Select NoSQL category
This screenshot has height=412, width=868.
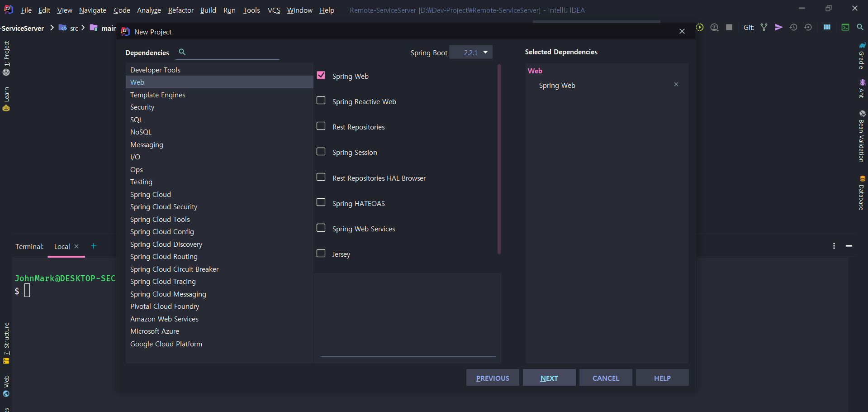pos(219,132)
